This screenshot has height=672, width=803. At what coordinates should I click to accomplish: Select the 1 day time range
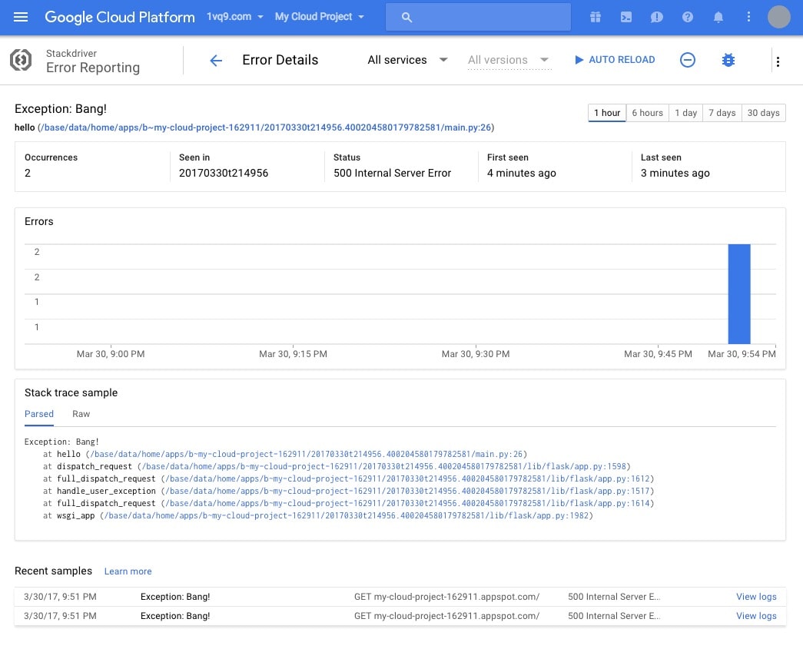point(685,113)
